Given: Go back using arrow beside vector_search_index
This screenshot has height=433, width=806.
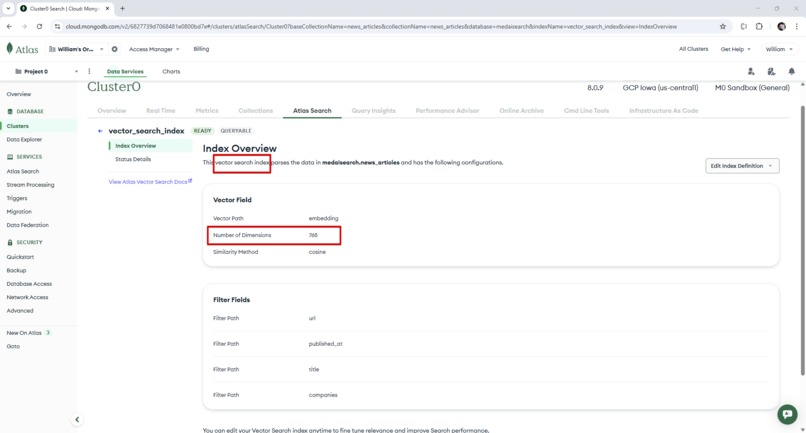Looking at the screenshot, I should tap(100, 131).
